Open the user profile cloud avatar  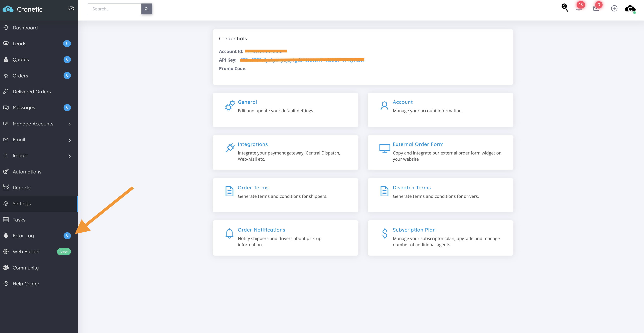630,9
